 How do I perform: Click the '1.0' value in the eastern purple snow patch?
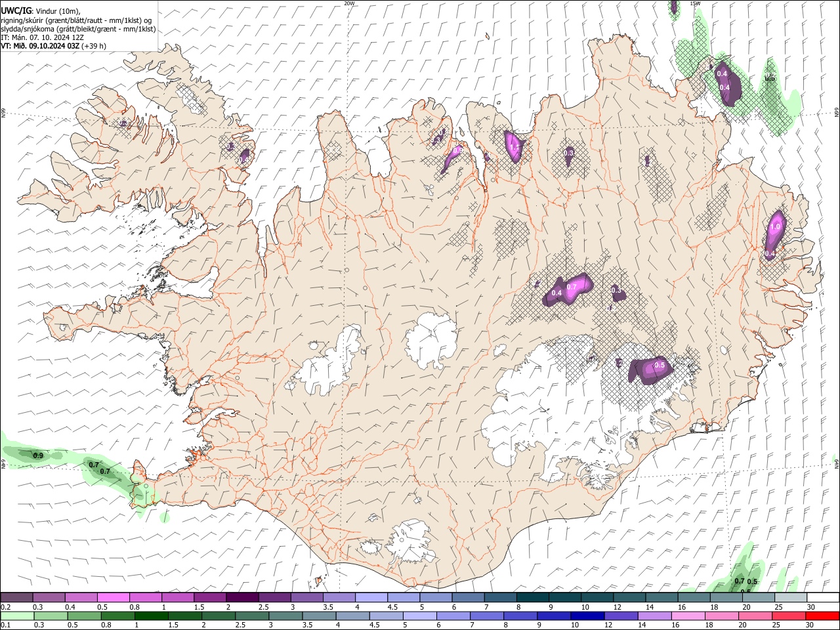(x=775, y=226)
